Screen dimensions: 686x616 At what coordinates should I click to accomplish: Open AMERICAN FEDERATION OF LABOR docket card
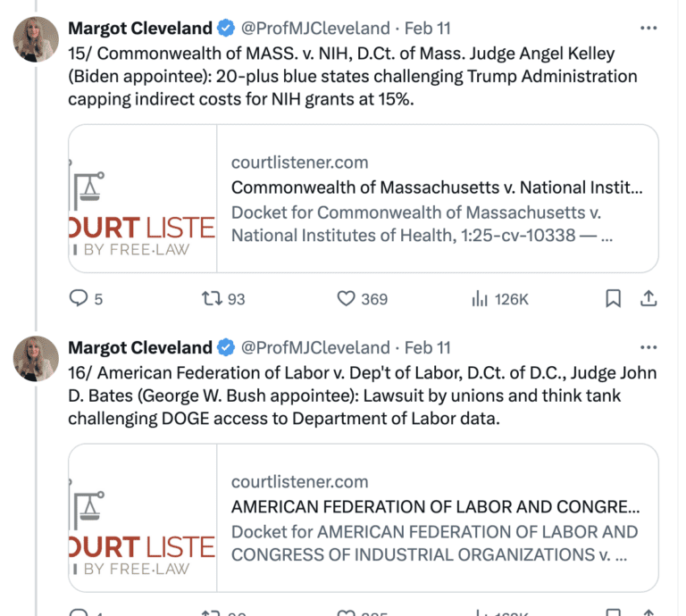click(x=364, y=518)
